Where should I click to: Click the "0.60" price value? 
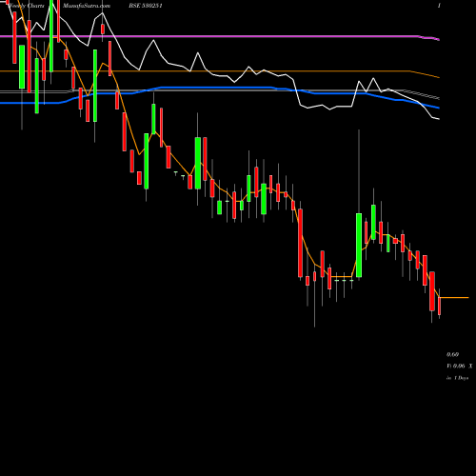[x=452, y=354]
